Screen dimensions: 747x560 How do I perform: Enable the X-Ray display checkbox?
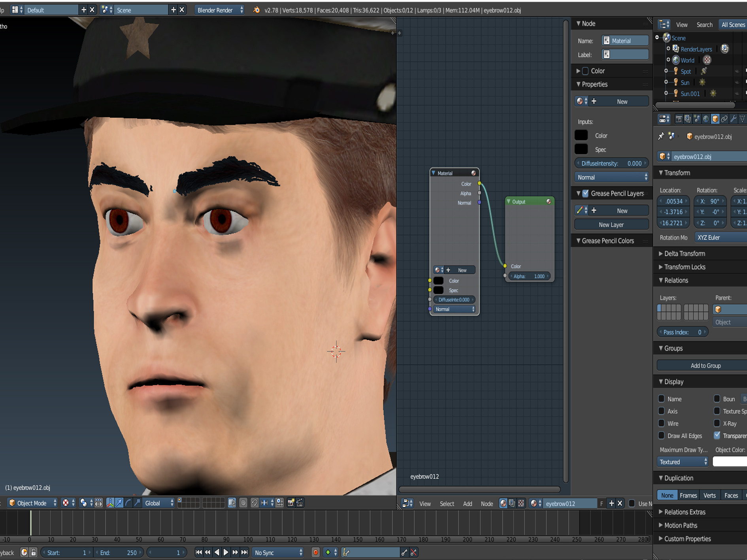(x=717, y=423)
